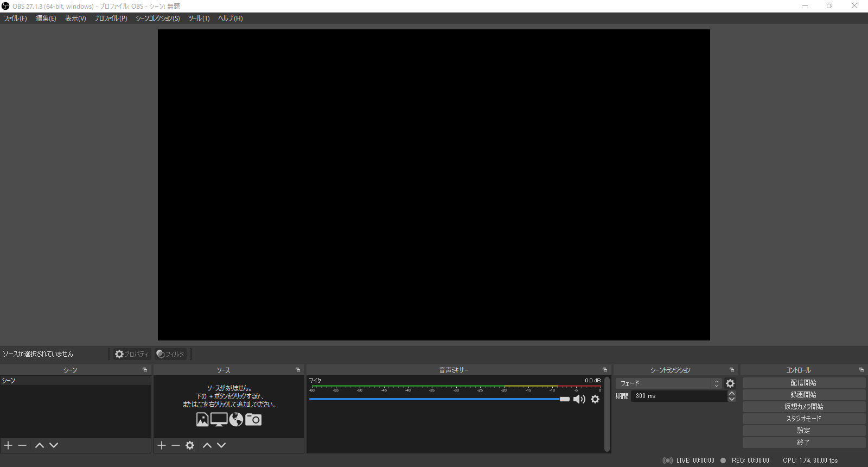868x467 pixels.
Task: Click the browser source globe icon
Action: [x=236, y=419]
